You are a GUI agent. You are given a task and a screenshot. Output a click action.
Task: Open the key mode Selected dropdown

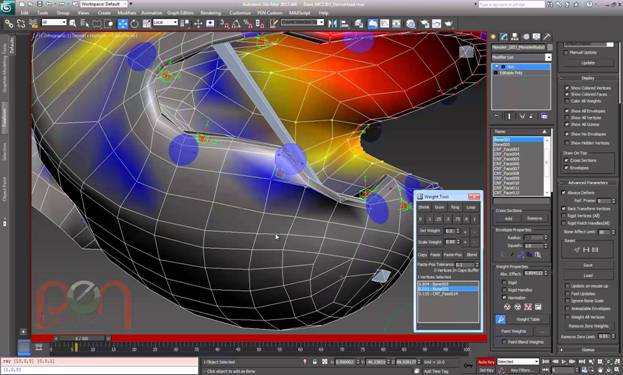pos(518,361)
